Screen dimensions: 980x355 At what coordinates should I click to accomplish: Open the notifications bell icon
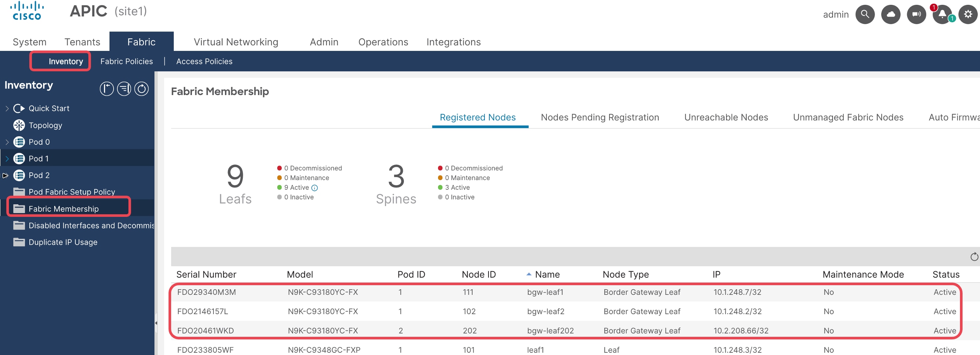(942, 14)
